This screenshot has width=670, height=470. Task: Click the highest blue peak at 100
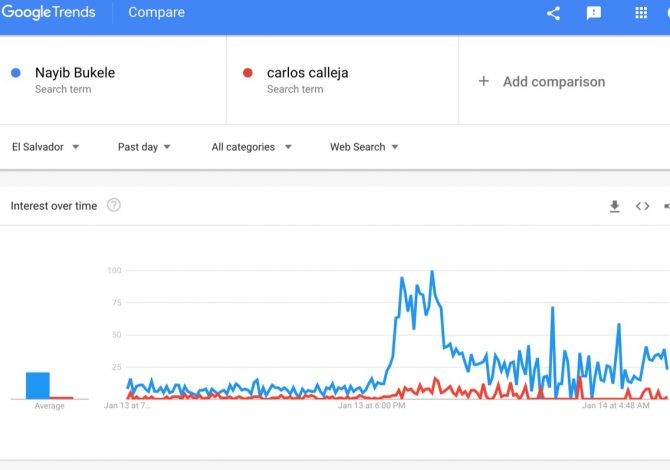pyautogui.click(x=432, y=271)
